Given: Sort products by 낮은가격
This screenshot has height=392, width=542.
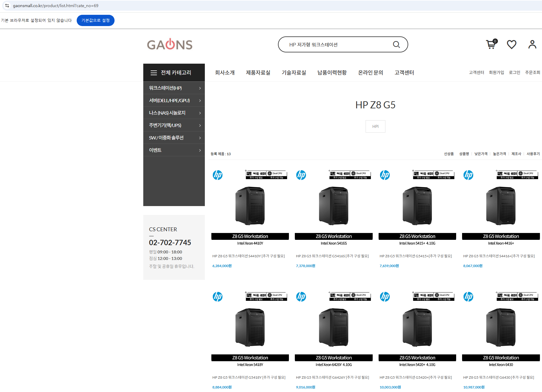Looking at the screenshot, I should coord(481,154).
